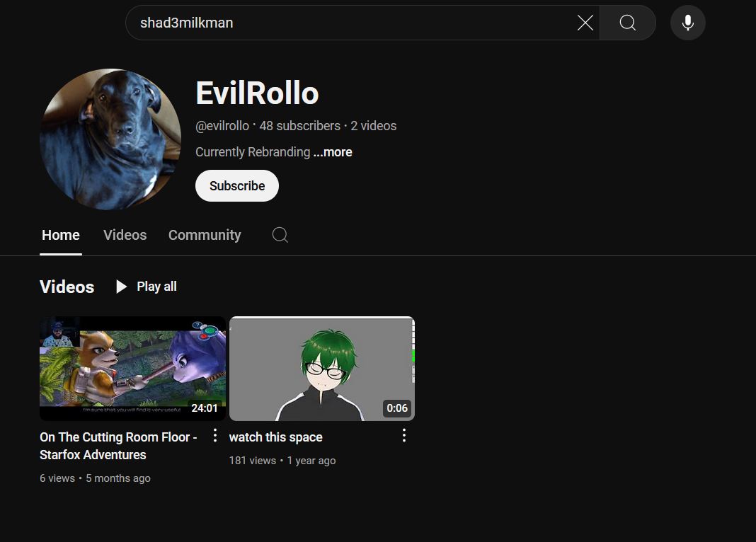
Task: Expand channel description with ...more
Action: pyautogui.click(x=333, y=152)
